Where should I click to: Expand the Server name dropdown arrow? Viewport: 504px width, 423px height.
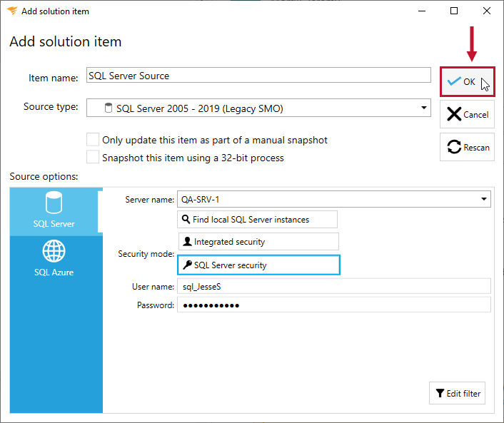click(x=484, y=199)
